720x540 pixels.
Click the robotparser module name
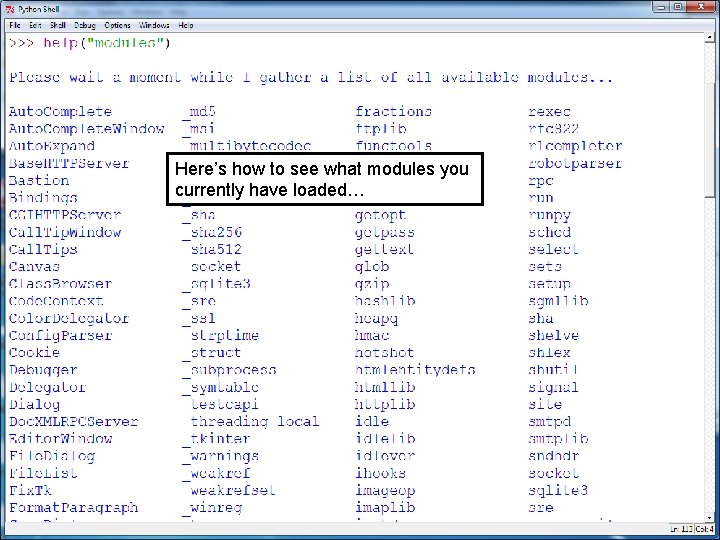pos(575,163)
